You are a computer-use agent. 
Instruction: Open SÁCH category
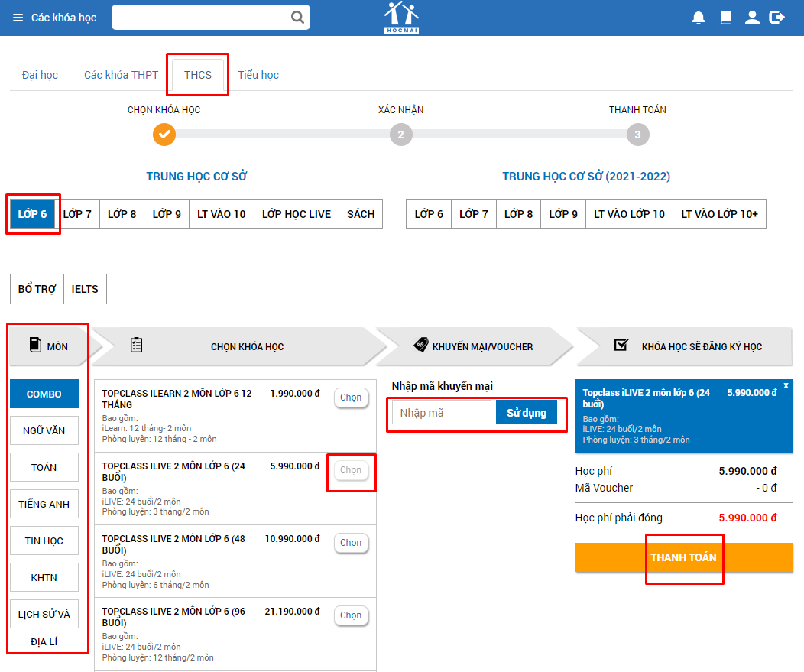[361, 214]
